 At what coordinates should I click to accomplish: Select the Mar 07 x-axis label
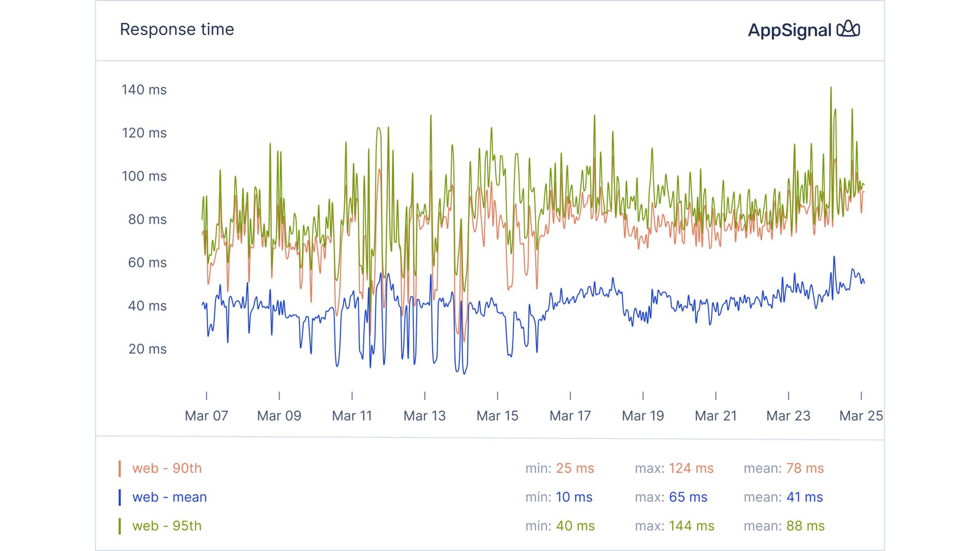tap(206, 416)
